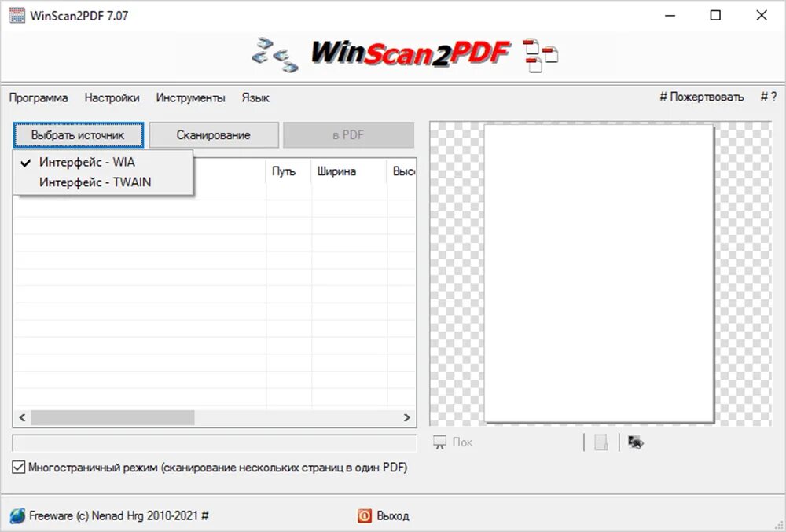The height and width of the screenshot is (532, 786).
Task: Open the Настройки menu
Action: coord(112,97)
